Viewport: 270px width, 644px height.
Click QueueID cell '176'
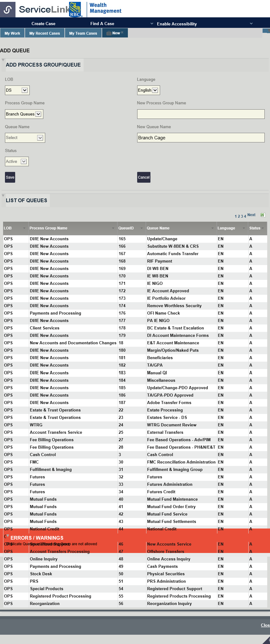point(122,313)
